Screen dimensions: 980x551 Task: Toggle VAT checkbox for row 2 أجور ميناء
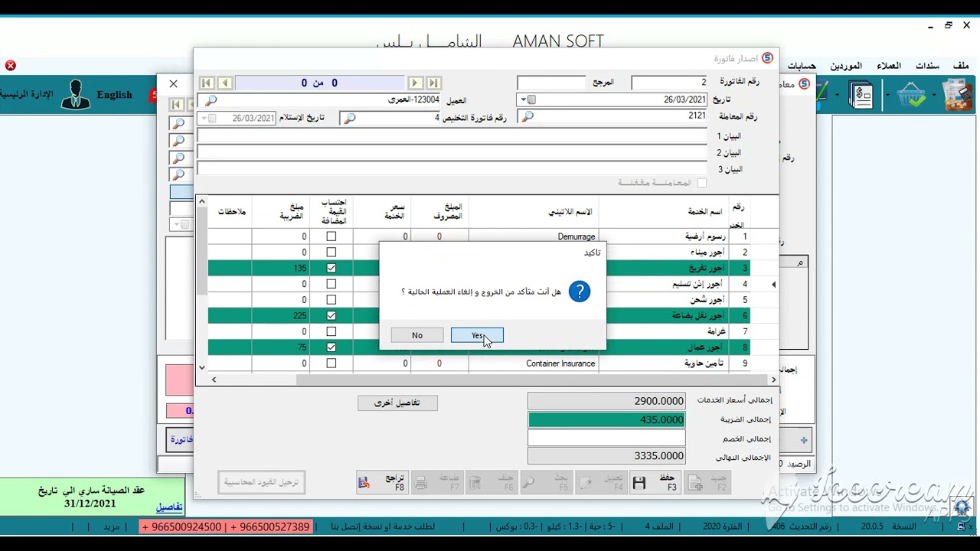tap(331, 252)
